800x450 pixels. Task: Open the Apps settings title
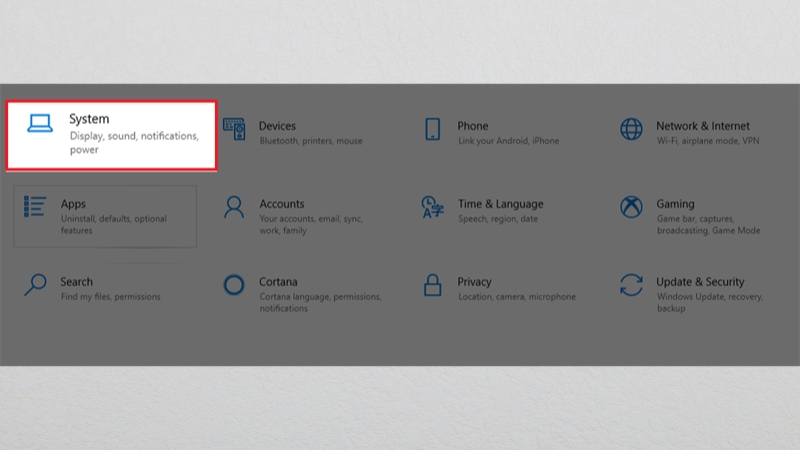coord(73,204)
